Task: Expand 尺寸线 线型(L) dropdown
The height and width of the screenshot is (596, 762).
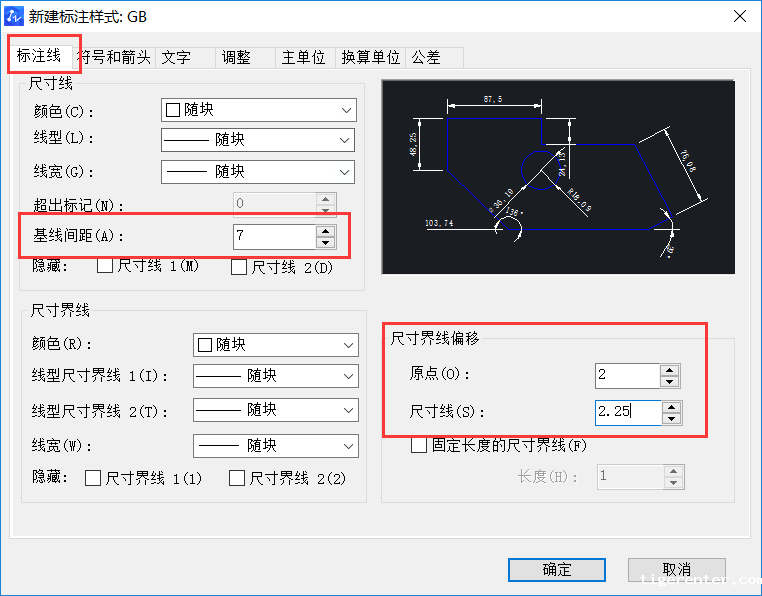Action: pyautogui.click(x=258, y=141)
